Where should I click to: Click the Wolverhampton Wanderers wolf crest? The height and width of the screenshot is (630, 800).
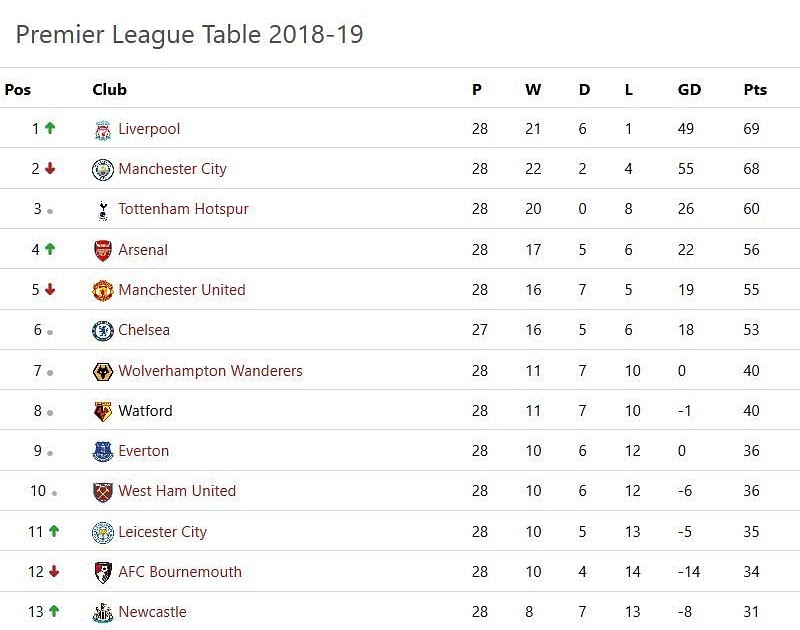[103, 371]
